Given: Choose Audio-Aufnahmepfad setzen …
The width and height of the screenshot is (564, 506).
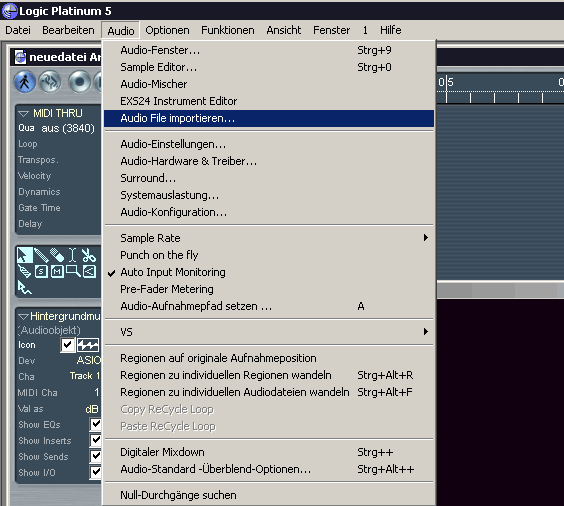Looking at the screenshot, I should pos(269,306).
